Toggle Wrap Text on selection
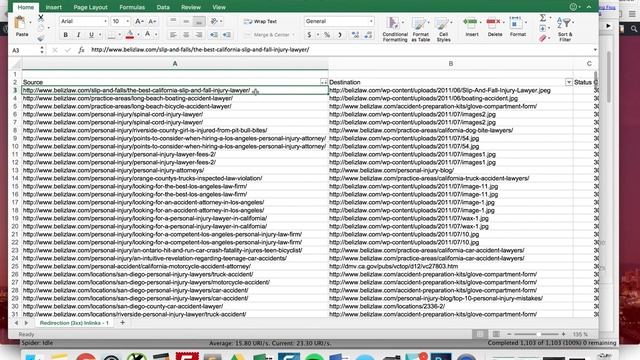This screenshot has width=640, height=360. (x=260, y=21)
